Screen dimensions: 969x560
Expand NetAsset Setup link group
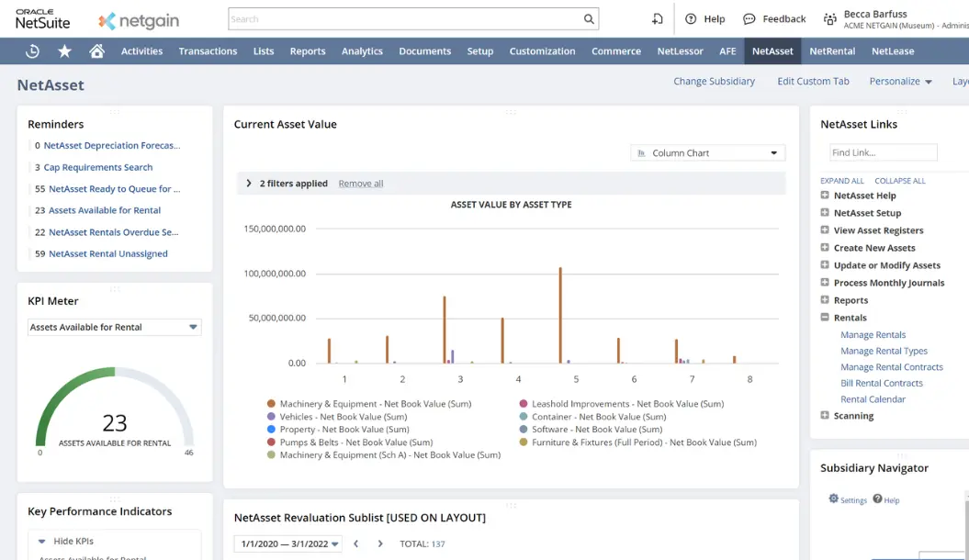click(x=825, y=212)
